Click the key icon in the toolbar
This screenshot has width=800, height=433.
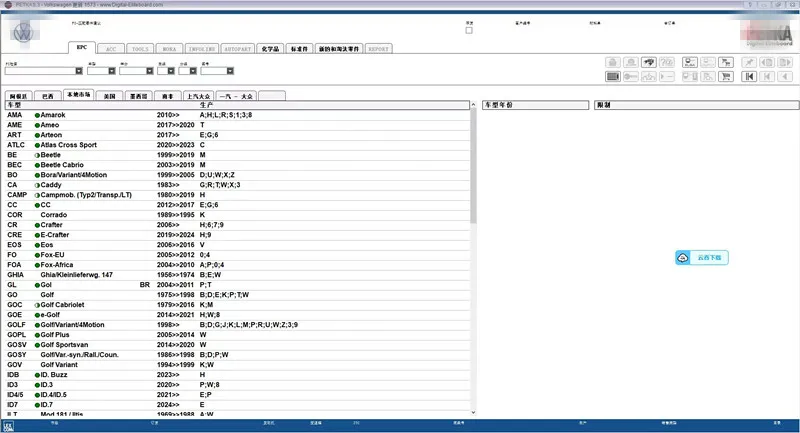[x=631, y=77]
